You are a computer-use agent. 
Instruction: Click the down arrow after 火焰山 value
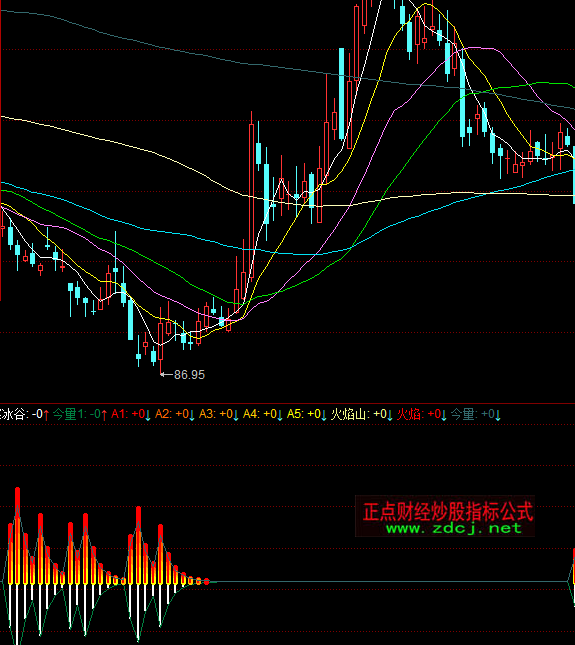(x=390, y=415)
